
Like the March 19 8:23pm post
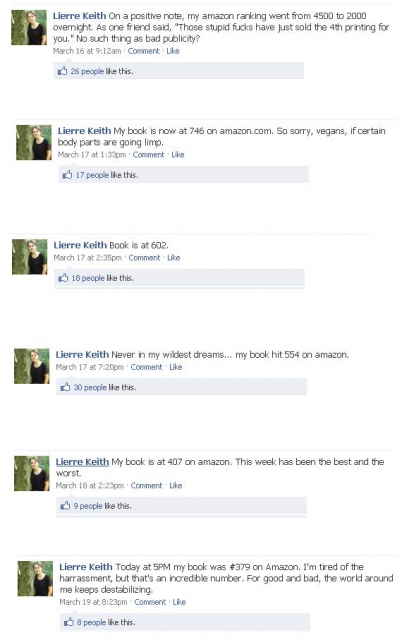point(179,602)
